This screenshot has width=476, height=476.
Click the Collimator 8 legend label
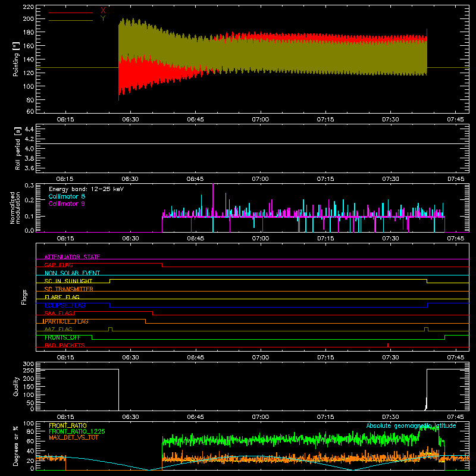click(x=67, y=196)
